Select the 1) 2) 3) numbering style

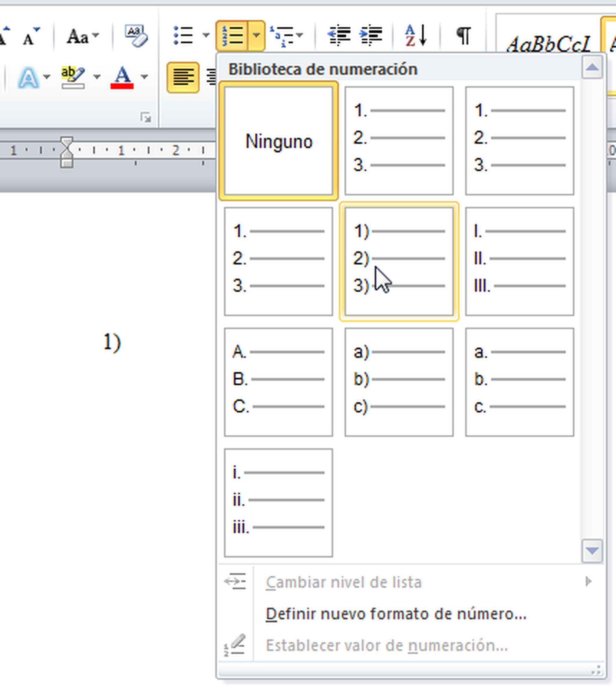[399, 262]
